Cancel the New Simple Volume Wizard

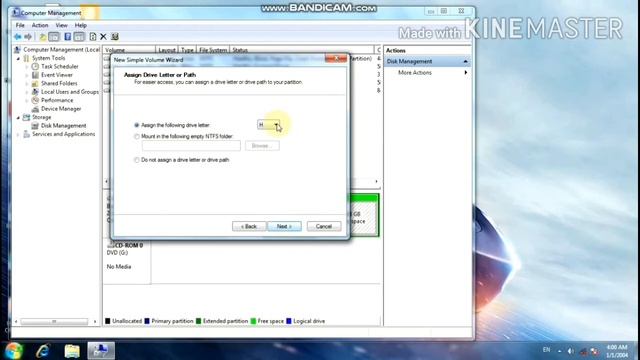(x=324, y=227)
